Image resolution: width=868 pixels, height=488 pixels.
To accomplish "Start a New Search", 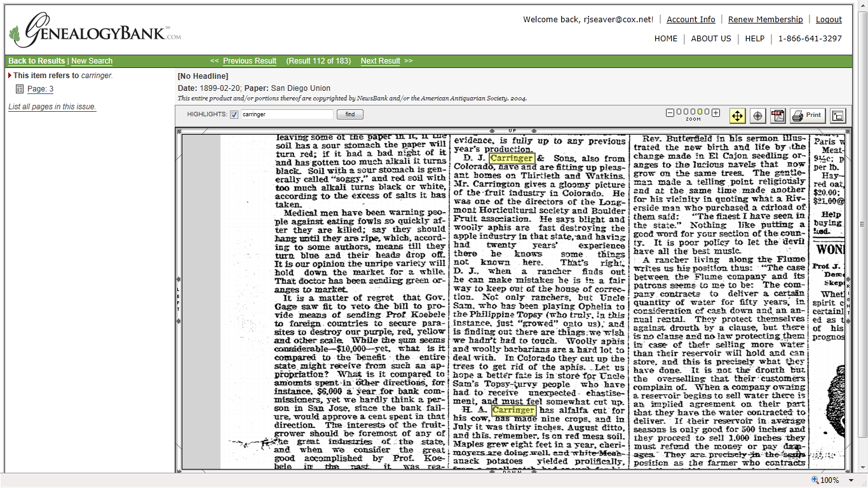I will [92, 61].
